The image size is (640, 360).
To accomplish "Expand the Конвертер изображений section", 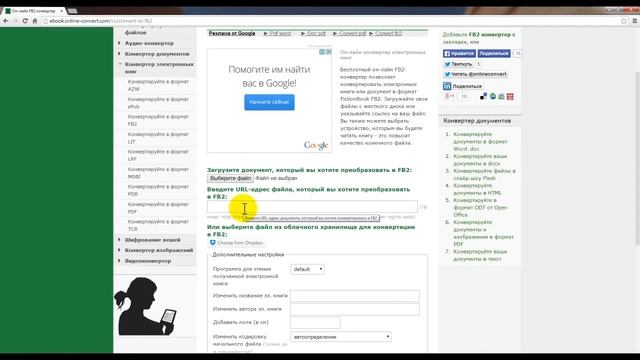I will [159, 250].
